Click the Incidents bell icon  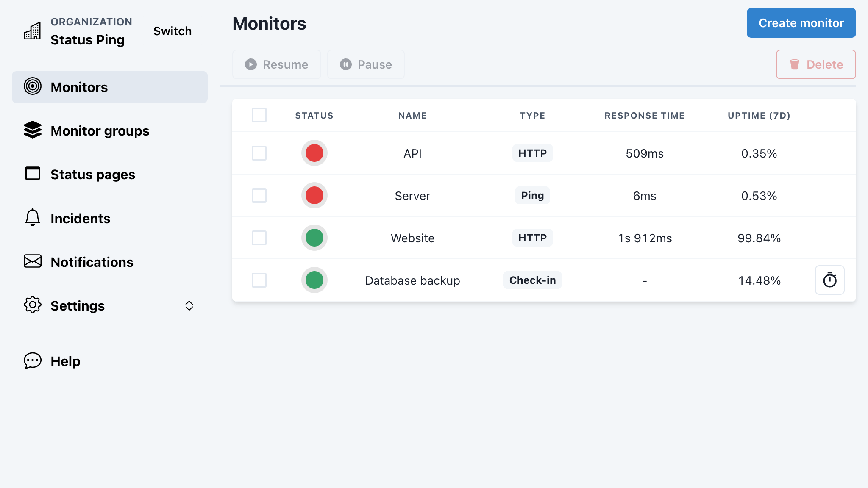pos(32,218)
